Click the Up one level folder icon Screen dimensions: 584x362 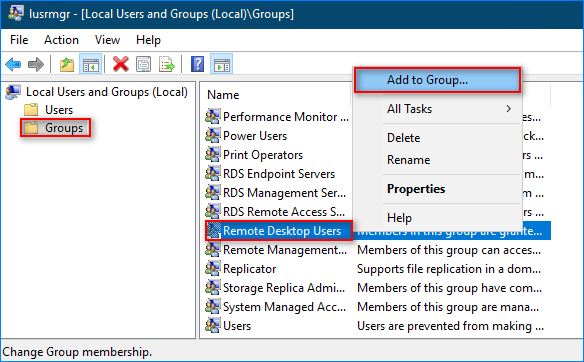[x=67, y=64]
